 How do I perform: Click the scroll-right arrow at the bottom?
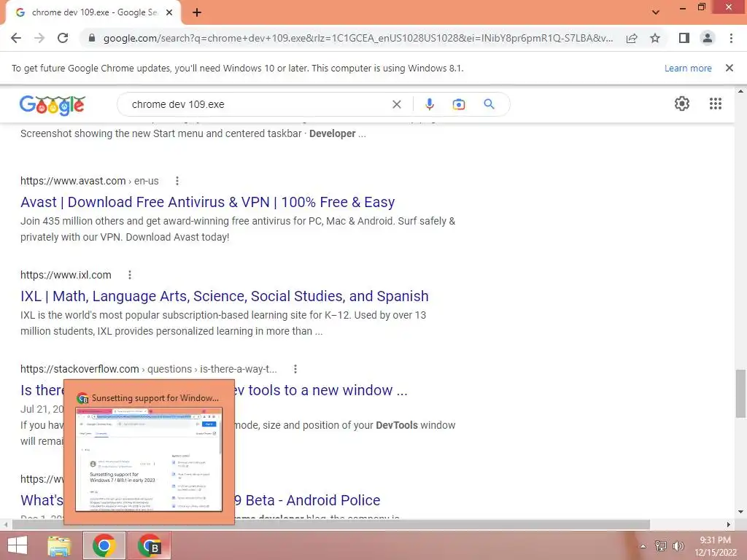[x=729, y=525]
